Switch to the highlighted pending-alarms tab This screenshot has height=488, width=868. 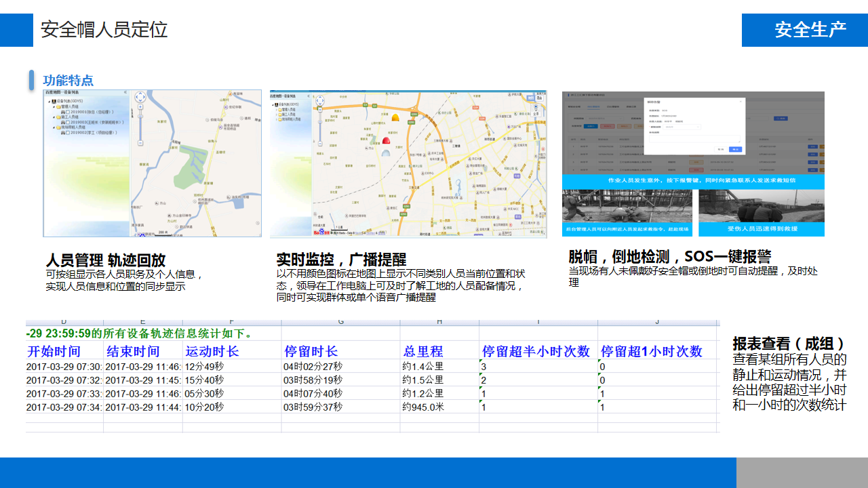pos(594,105)
